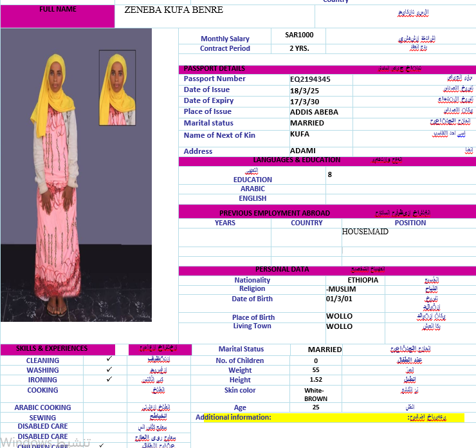Click the Additional information highlighted field
This screenshot has width=476, height=448.
[334, 417]
